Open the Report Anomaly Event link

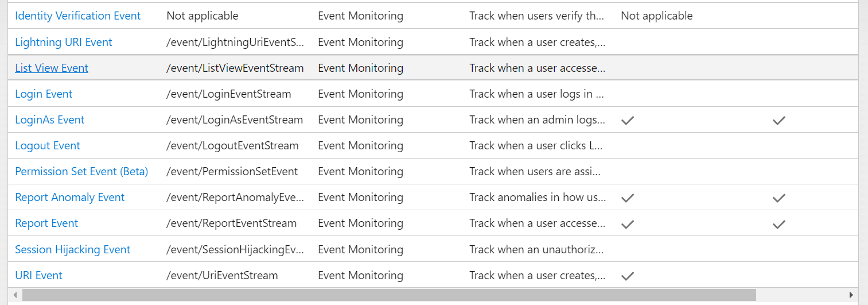(x=69, y=197)
